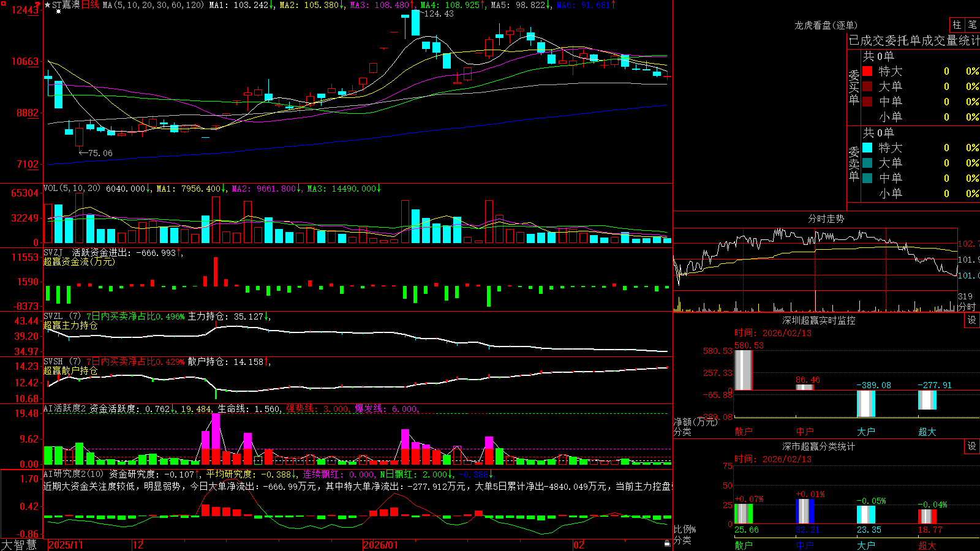This screenshot has width=980, height=551.
Task: Click the 分时走势 panel title
Action: pos(826,218)
